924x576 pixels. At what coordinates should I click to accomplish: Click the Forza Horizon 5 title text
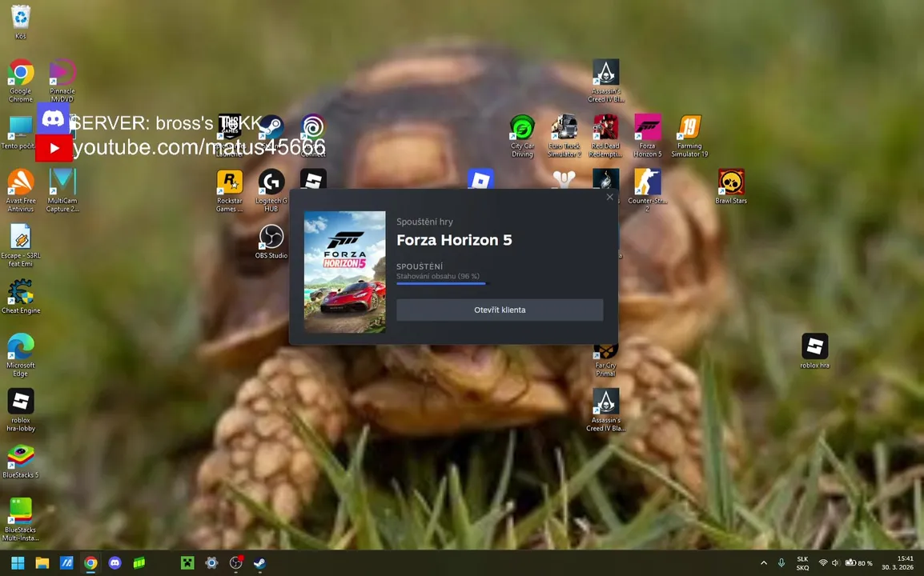[454, 240]
